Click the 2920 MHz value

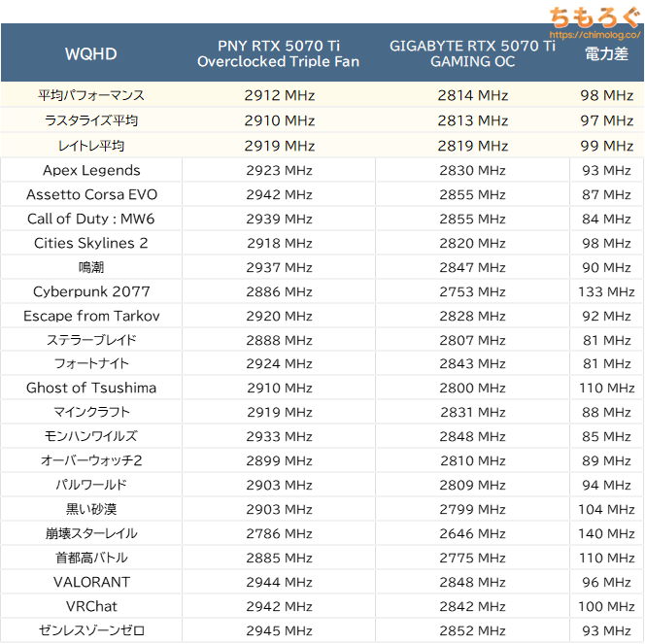(x=280, y=316)
